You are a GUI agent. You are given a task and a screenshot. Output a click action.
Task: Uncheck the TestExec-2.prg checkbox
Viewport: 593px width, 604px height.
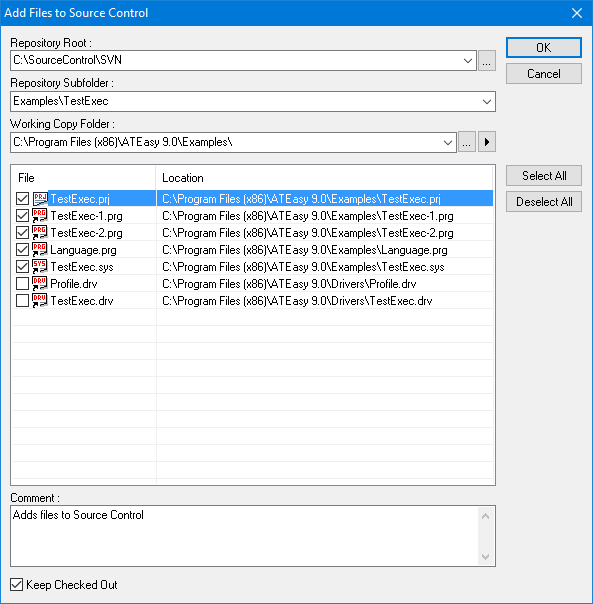[22, 233]
